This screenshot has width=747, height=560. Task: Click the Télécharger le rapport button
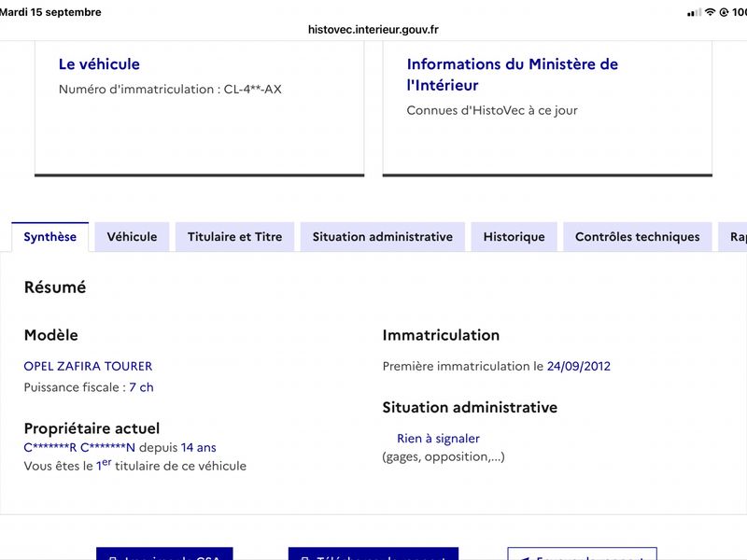pyautogui.click(x=373, y=553)
